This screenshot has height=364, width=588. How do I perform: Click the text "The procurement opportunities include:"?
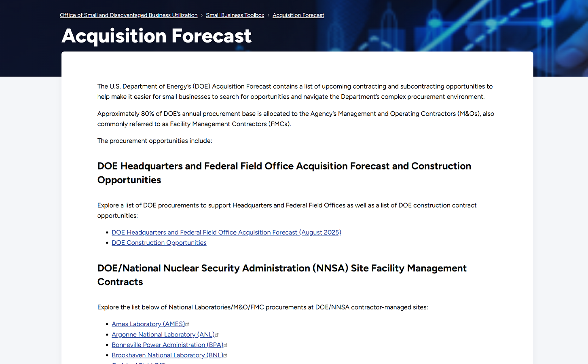(x=154, y=141)
